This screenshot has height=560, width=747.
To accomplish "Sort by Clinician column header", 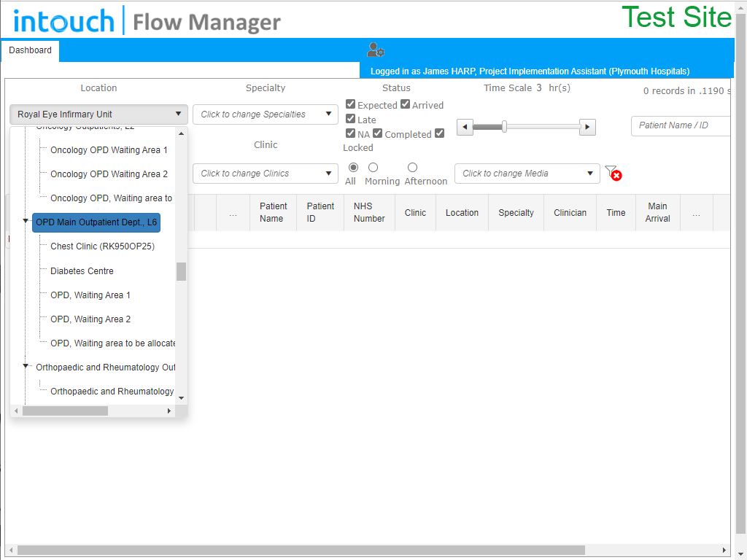I will pyautogui.click(x=570, y=213).
